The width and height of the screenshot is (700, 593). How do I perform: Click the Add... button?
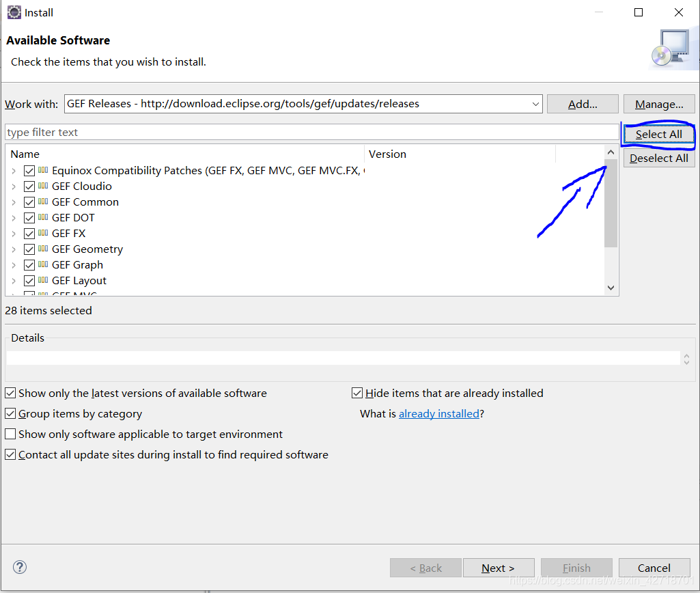tap(583, 104)
